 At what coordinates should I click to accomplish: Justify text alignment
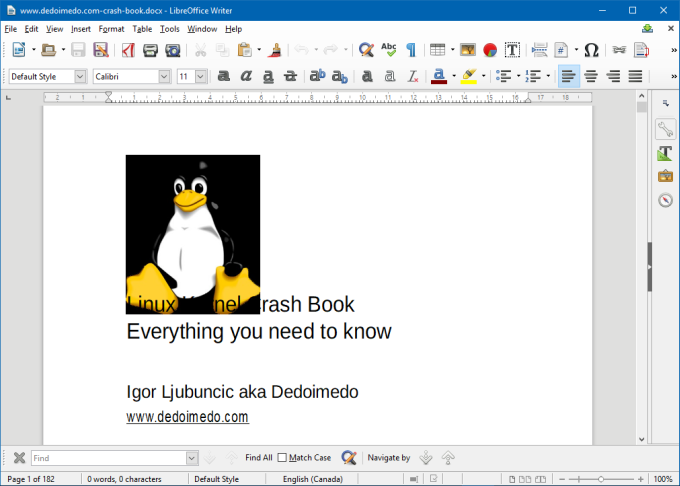(635, 76)
